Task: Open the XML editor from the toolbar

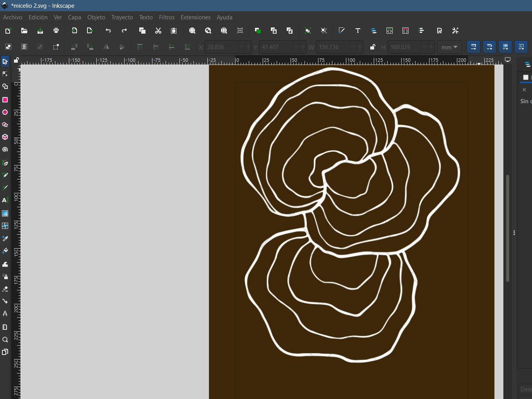Action: pos(390,31)
